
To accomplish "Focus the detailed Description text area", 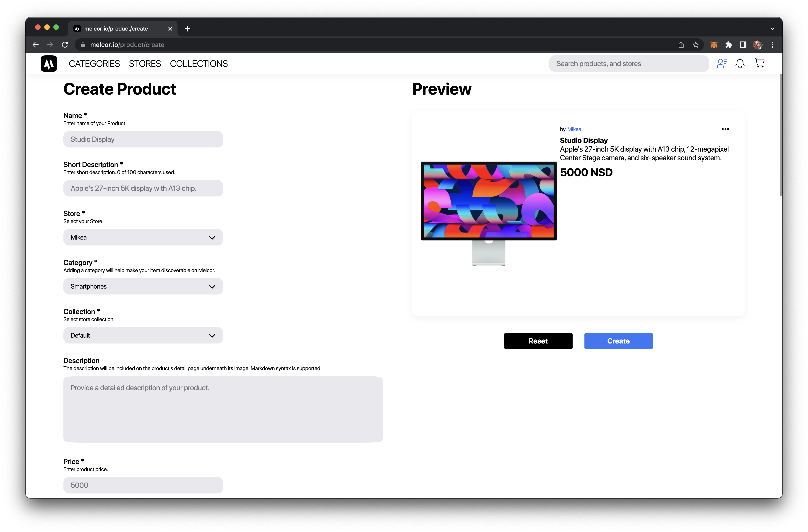I will coord(223,409).
